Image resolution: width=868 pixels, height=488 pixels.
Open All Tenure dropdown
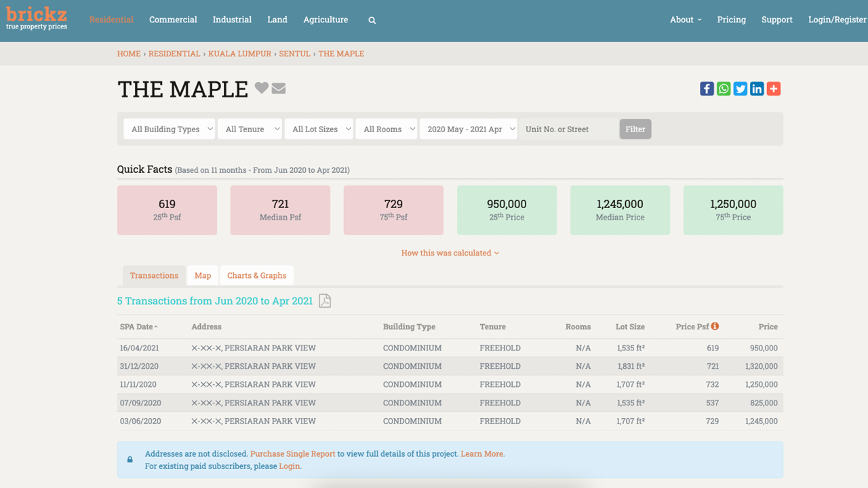coord(250,129)
